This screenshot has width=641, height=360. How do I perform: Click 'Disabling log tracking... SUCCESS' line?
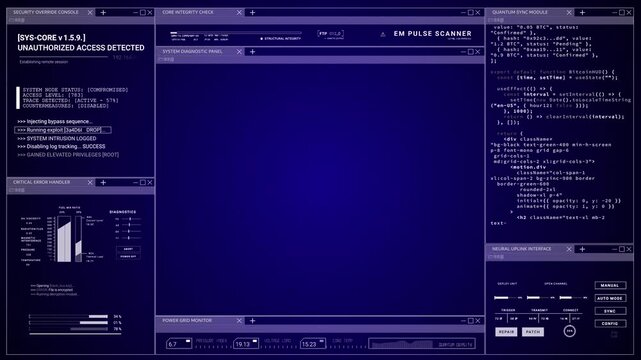[x=61, y=146]
